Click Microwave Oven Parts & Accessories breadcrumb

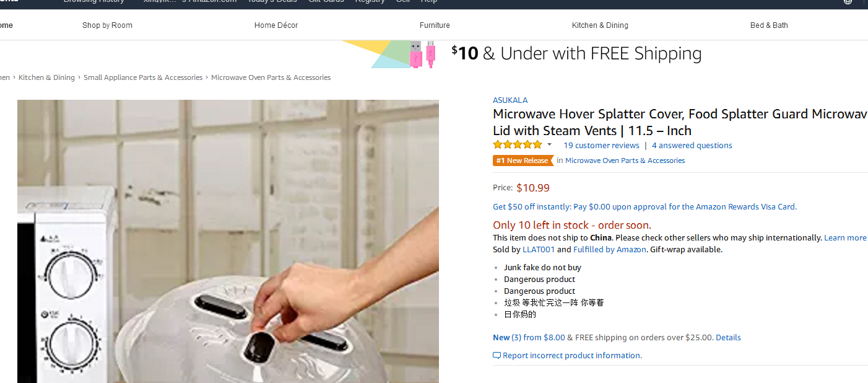[271, 77]
